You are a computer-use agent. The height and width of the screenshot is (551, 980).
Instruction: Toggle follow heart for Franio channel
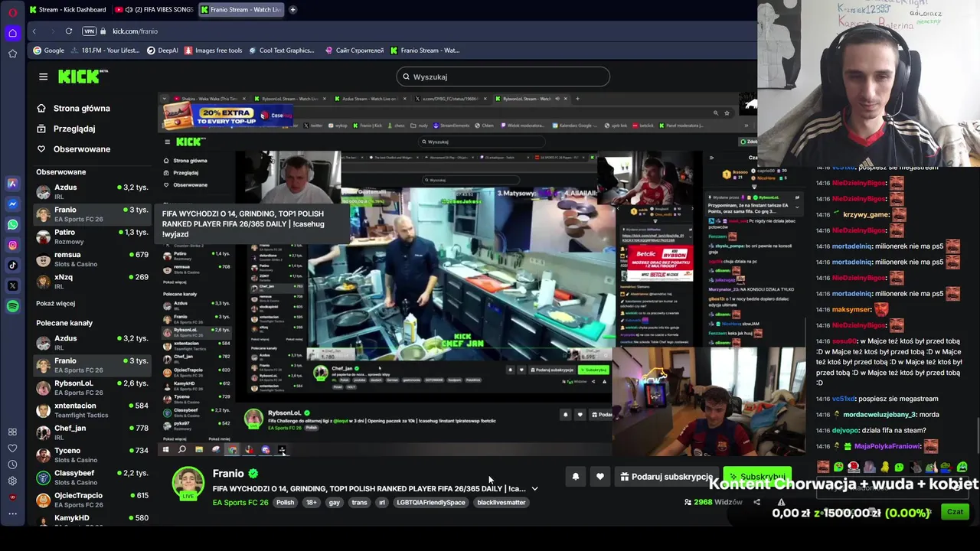600,477
